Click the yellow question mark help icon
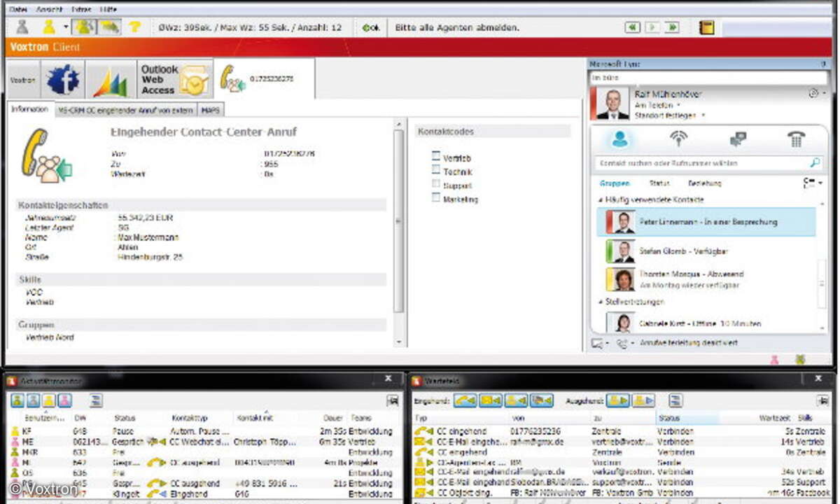 click(134, 27)
